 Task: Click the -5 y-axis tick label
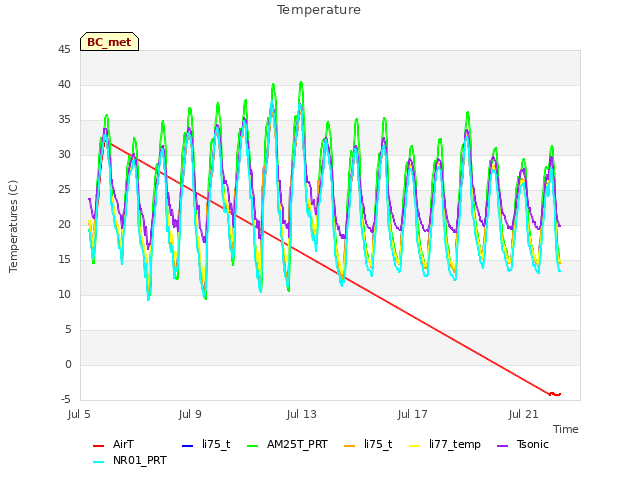(66, 400)
